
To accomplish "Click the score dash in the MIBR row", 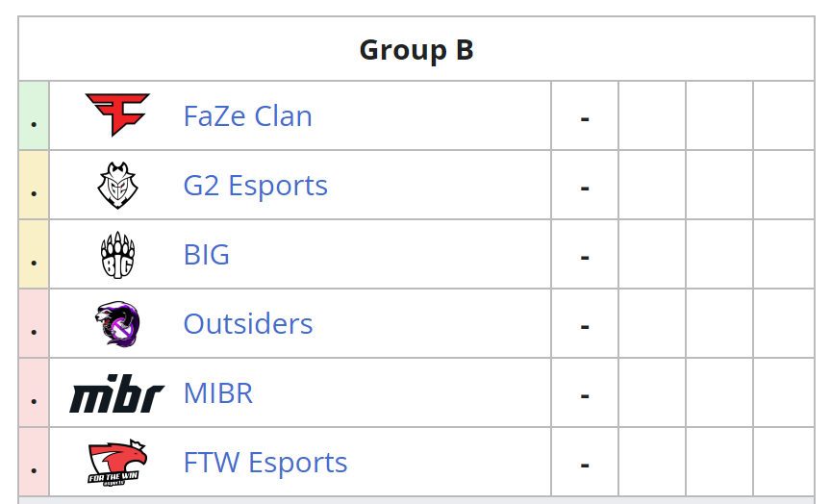I will tap(585, 396).
